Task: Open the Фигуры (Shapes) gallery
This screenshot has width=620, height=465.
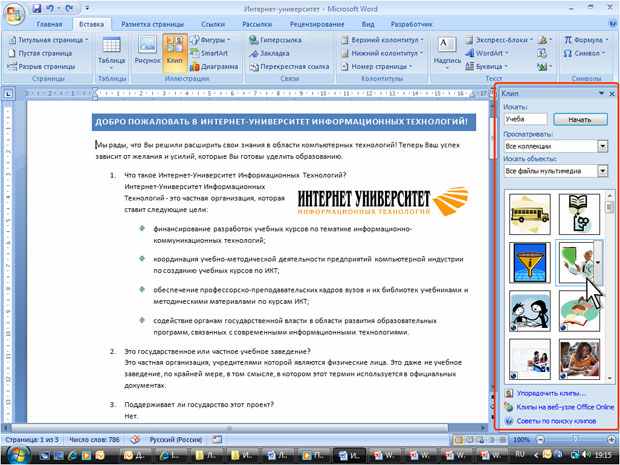Action: point(210,40)
